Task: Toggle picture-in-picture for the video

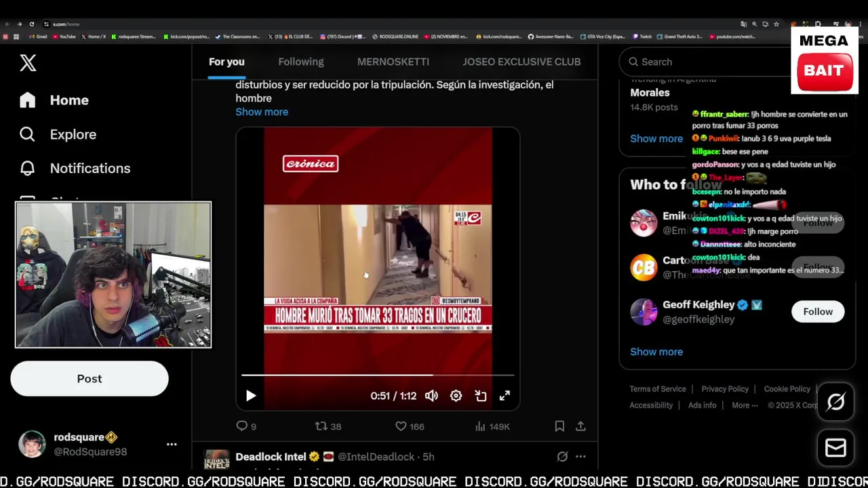Action: tap(481, 396)
